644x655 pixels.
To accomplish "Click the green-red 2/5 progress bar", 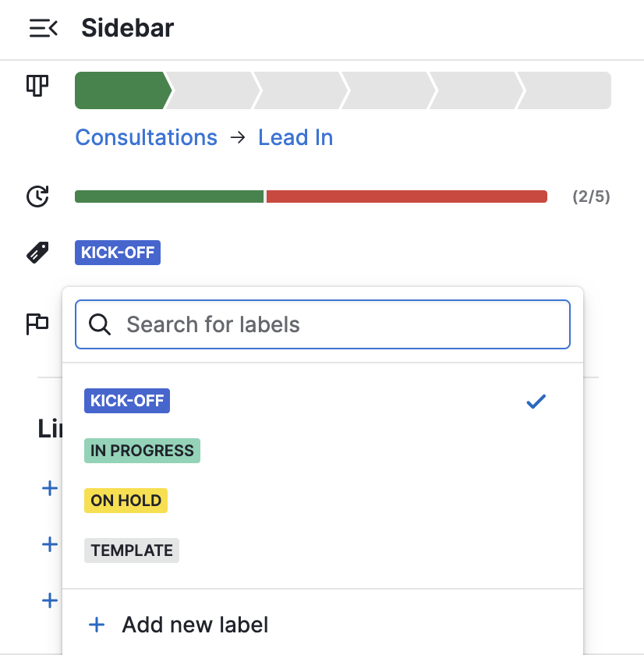I will point(310,196).
